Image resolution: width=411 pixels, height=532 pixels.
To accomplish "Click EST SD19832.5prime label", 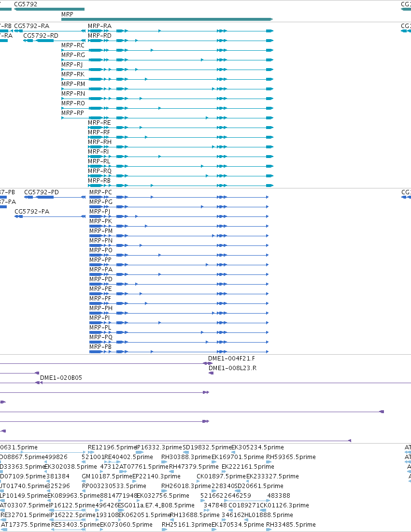I will pyautogui.click(x=207, y=447).
